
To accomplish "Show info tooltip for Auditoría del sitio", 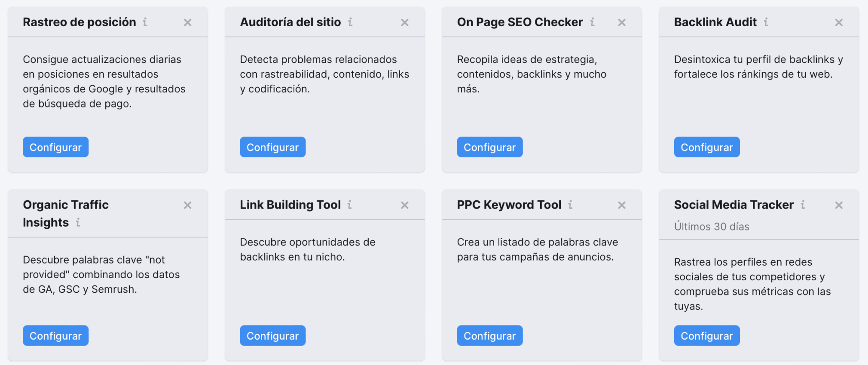I will point(350,22).
